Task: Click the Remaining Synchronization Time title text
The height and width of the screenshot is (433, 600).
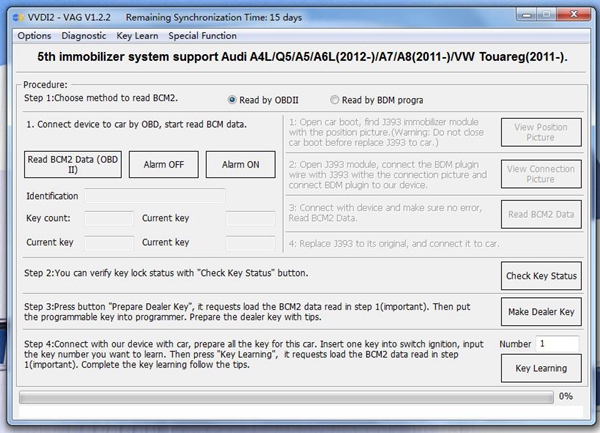Action: (214, 18)
